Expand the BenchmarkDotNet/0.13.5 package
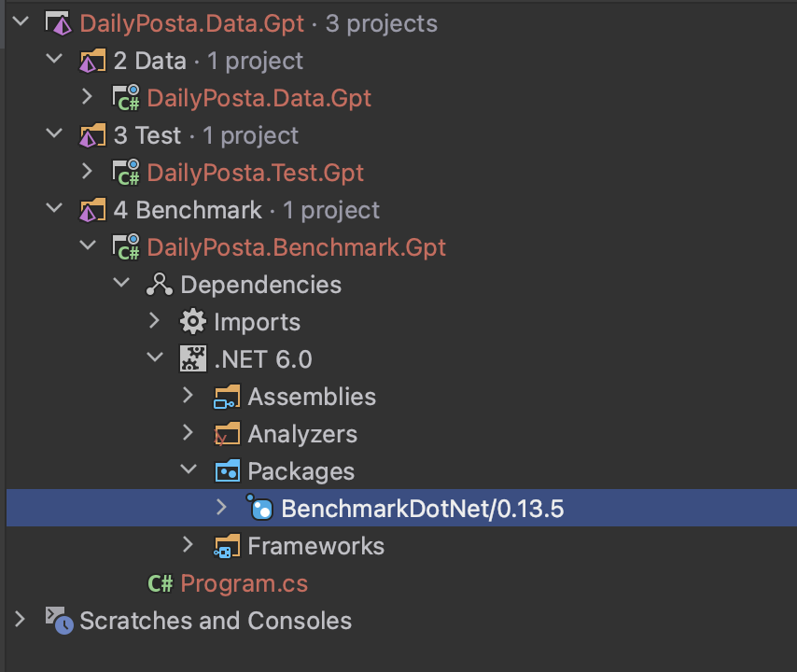797x672 pixels. tap(221, 509)
